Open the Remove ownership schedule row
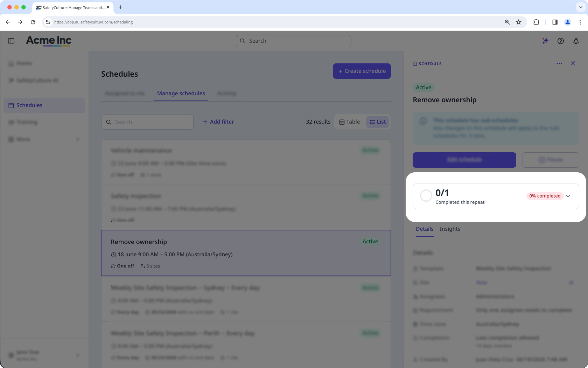 coord(246,253)
